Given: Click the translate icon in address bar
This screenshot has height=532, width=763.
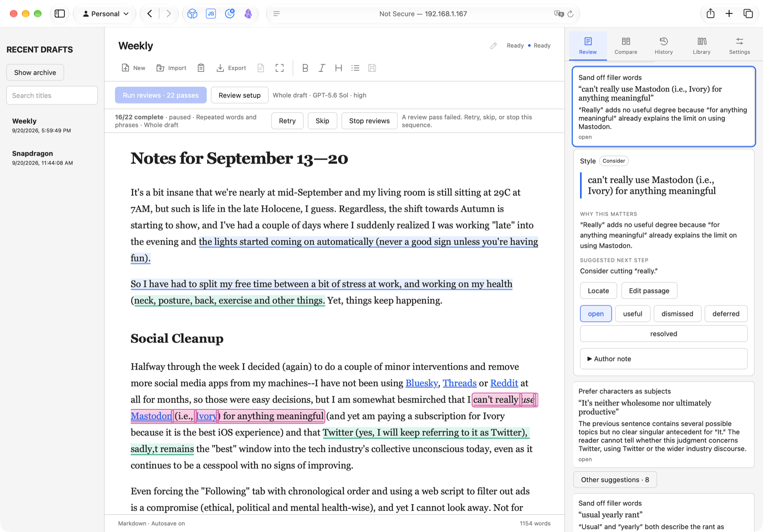Looking at the screenshot, I should 558,14.
